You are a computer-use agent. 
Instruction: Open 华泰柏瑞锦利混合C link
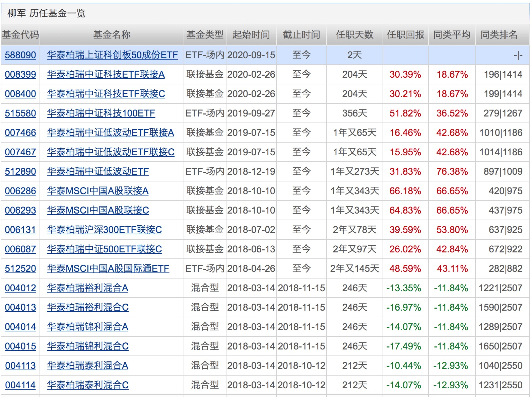click(88, 346)
